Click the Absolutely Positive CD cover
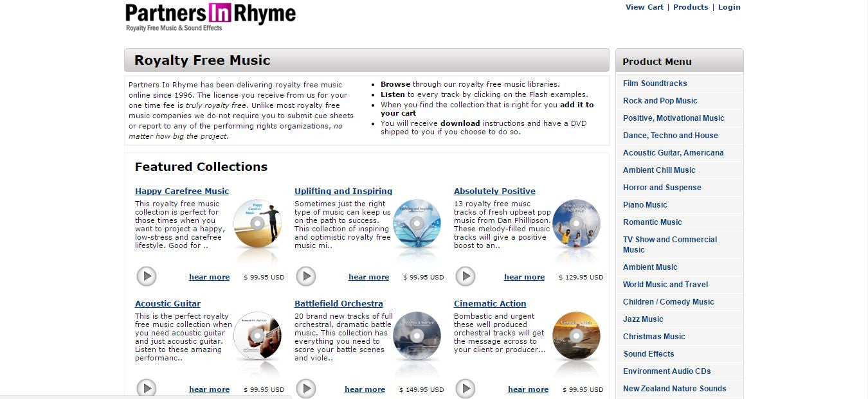The width and height of the screenshot is (868, 399). point(576,224)
